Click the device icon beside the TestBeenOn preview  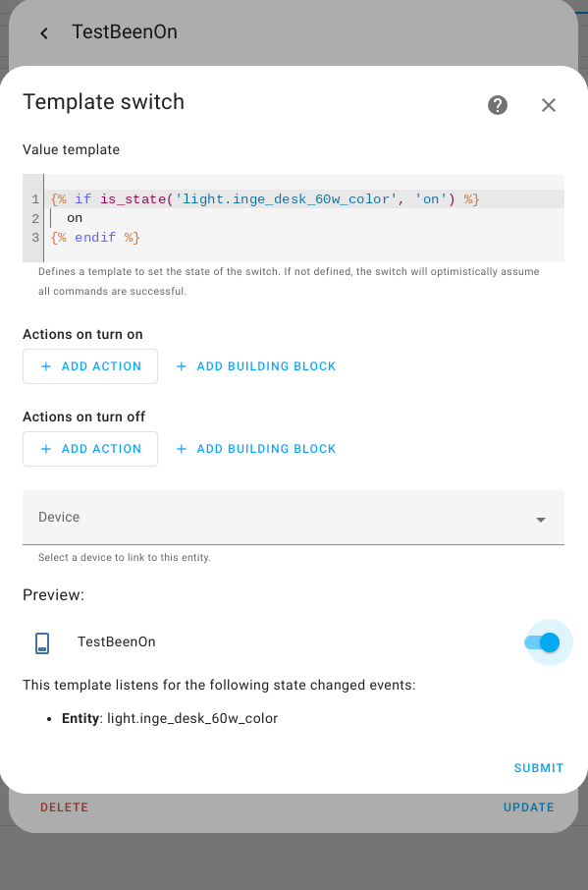(x=42, y=642)
